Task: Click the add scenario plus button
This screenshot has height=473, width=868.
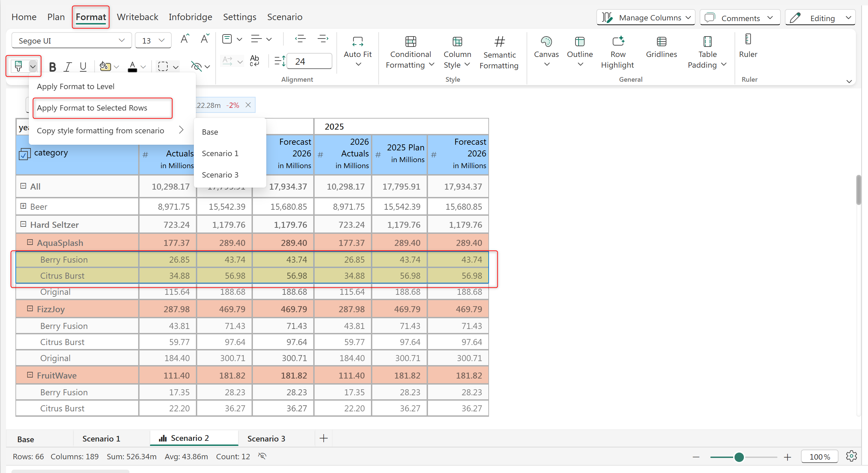Action: pos(323,438)
